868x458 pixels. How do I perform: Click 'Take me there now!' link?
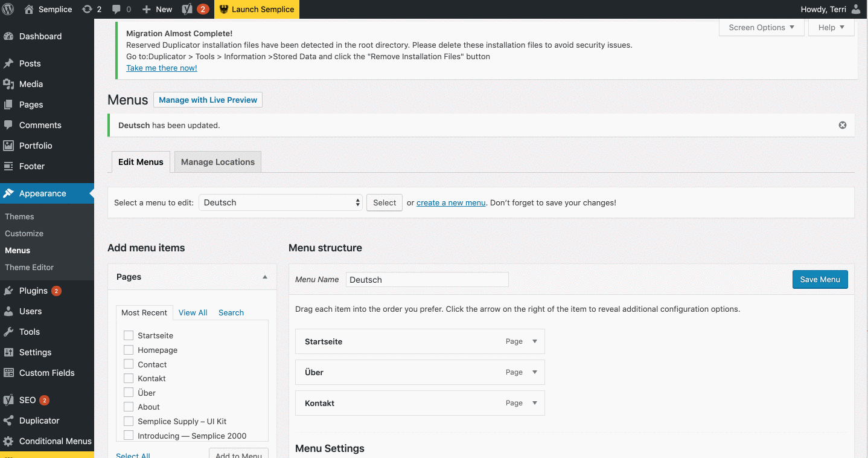[162, 68]
